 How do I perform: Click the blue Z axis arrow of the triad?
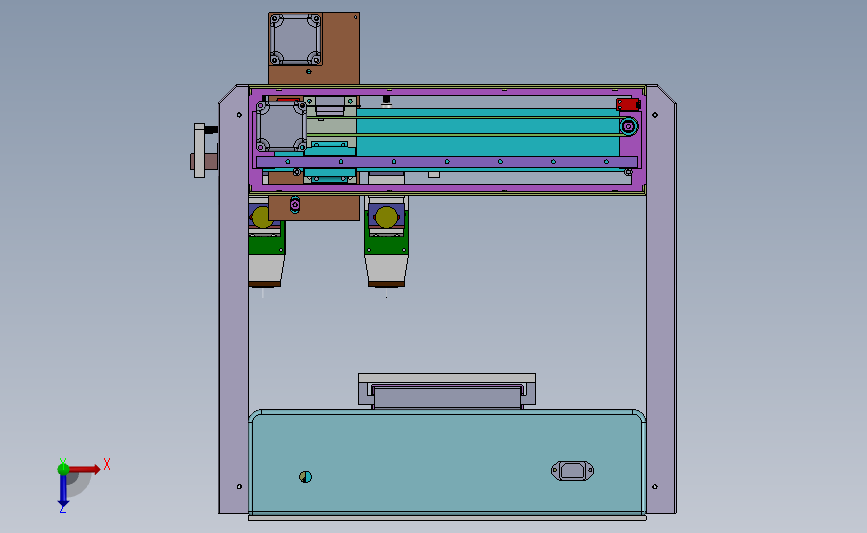pyautogui.click(x=63, y=490)
